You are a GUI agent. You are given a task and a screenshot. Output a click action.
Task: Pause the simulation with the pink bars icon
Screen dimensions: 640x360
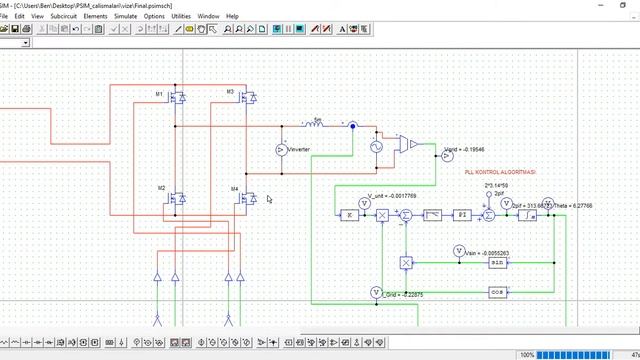(289, 29)
